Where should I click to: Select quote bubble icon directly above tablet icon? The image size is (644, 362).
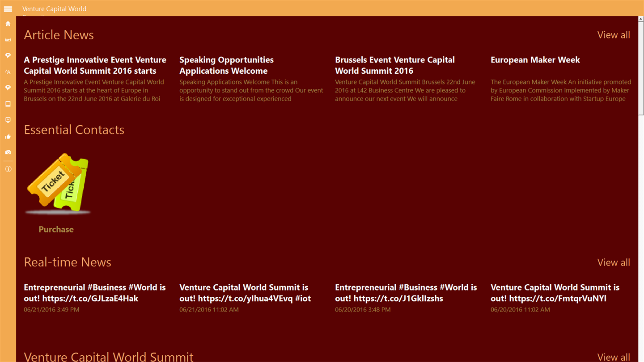tap(8, 88)
